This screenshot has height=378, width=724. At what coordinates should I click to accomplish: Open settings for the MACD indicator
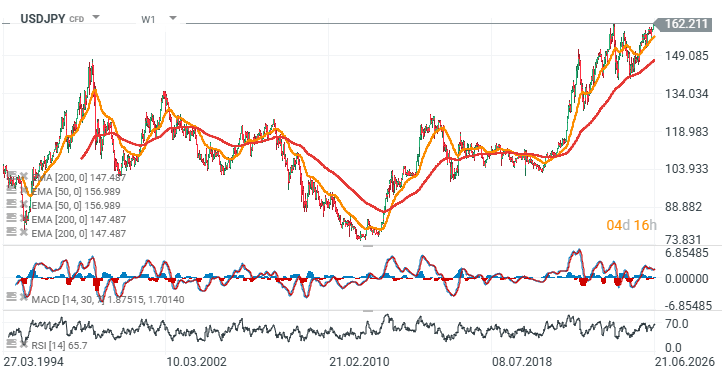[x=11, y=297]
